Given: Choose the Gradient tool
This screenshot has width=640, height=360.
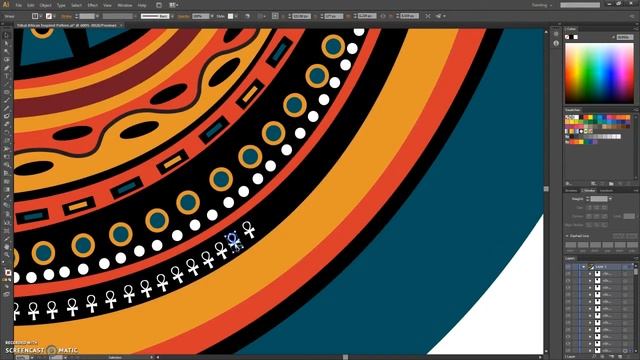Looking at the screenshot, I should 6,190.
